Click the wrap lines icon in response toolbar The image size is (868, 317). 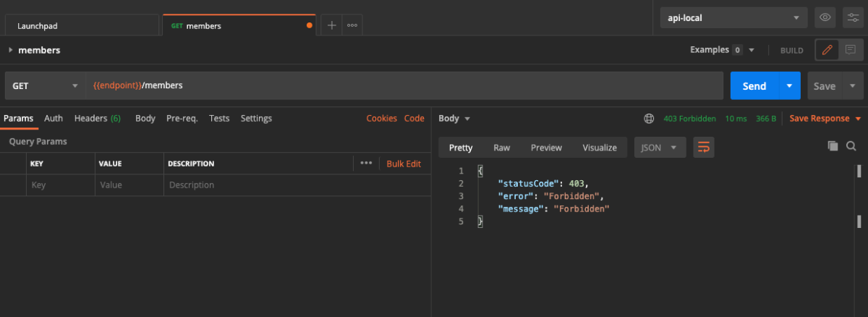click(704, 147)
